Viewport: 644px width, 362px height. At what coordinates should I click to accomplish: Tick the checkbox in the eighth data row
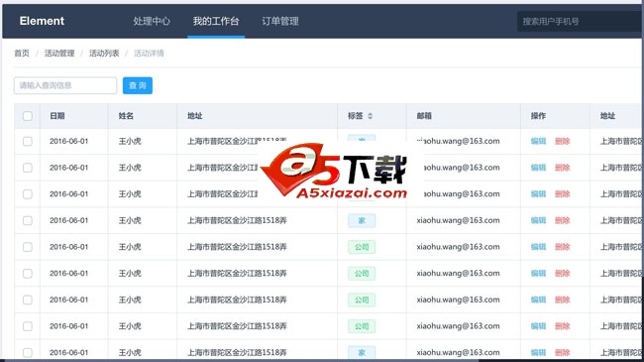point(28,326)
